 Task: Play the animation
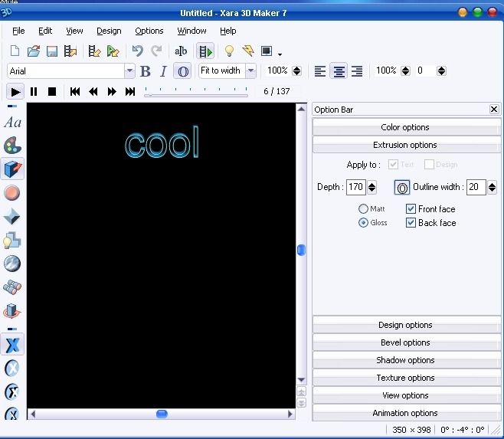(15, 92)
